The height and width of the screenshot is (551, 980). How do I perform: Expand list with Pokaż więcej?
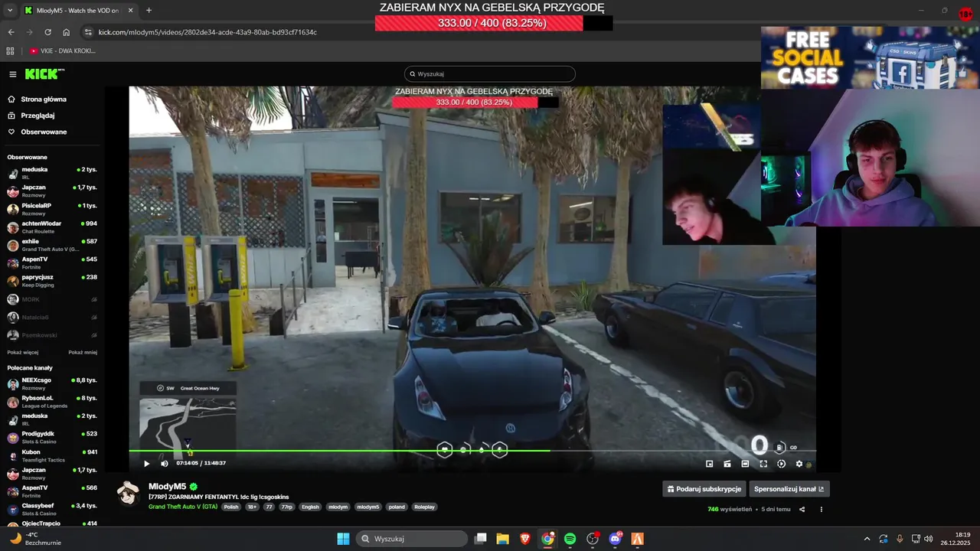point(23,353)
